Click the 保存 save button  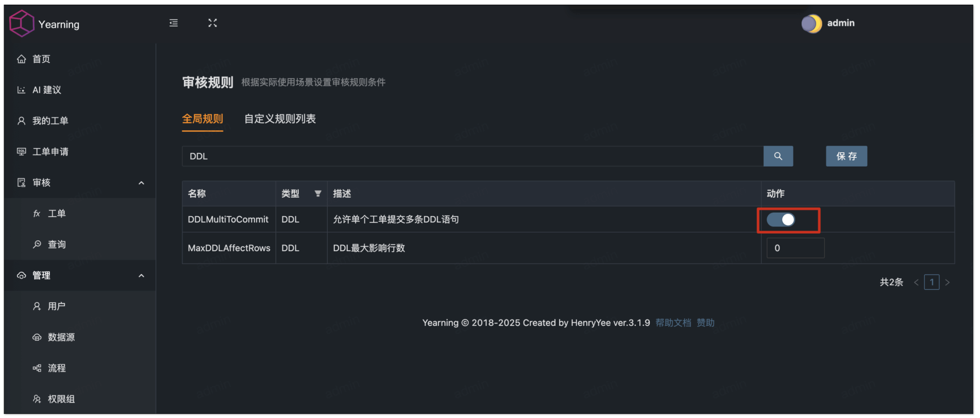coord(846,156)
